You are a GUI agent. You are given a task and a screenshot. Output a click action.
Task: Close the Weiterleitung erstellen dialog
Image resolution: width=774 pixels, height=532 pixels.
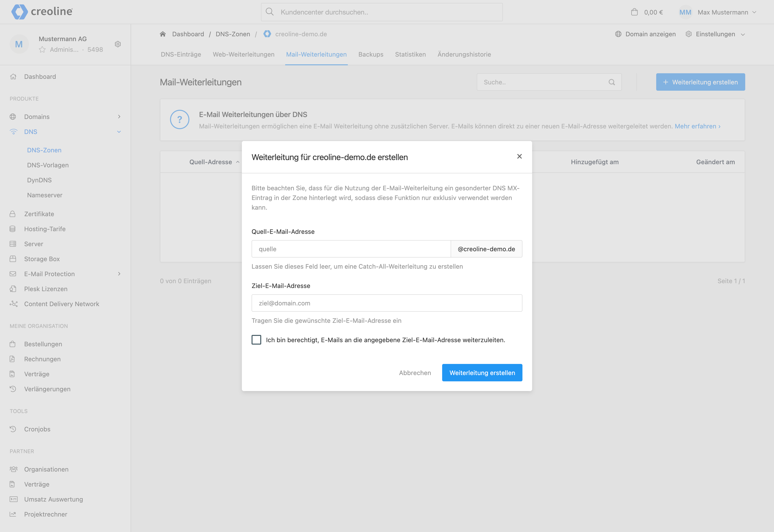point(519,156)
